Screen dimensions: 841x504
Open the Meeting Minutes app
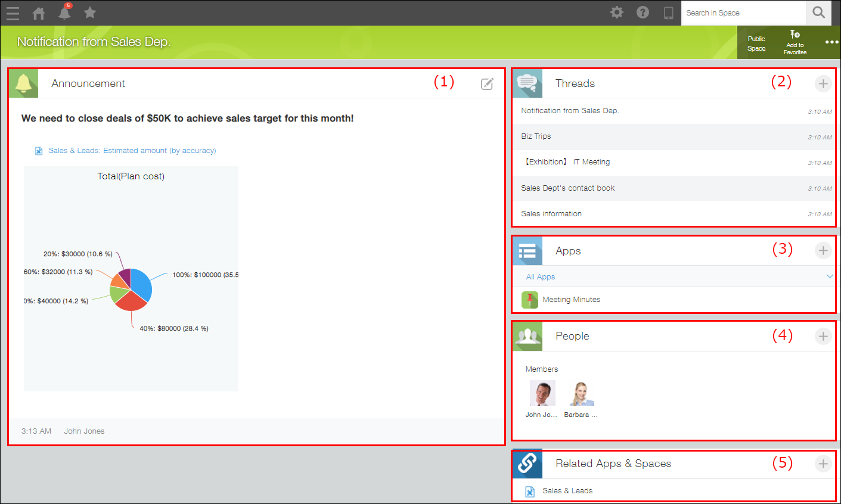[571, 300]
